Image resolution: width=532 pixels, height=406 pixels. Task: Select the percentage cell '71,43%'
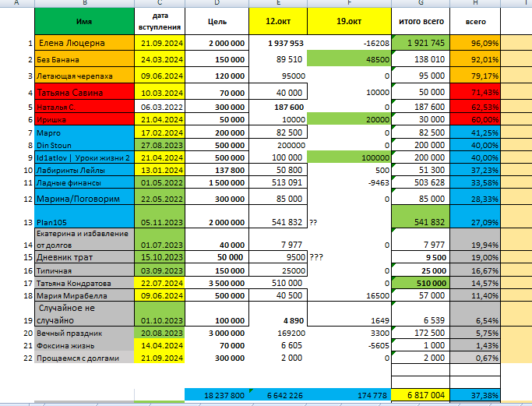click(x=475, y=91)
